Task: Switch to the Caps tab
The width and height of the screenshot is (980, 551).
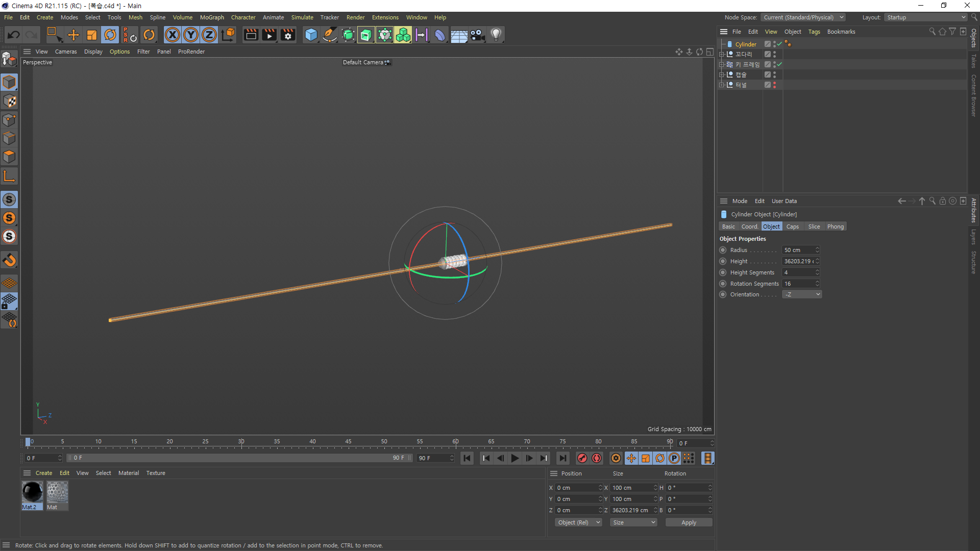Action: point(792,227)
